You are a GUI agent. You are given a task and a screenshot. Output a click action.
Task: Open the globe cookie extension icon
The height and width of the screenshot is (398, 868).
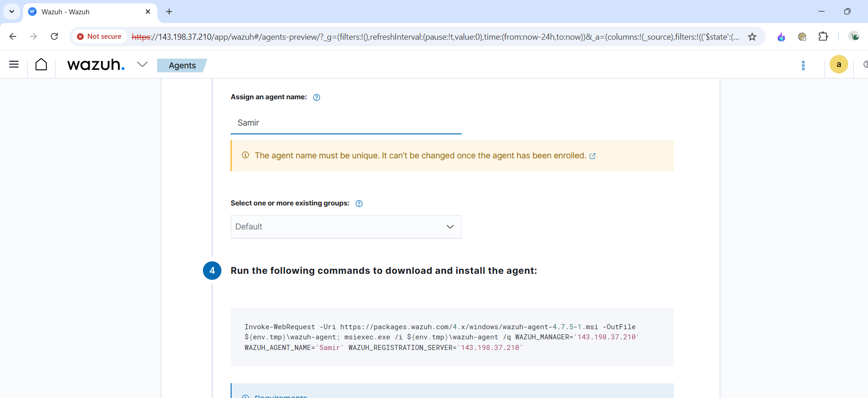802,36
